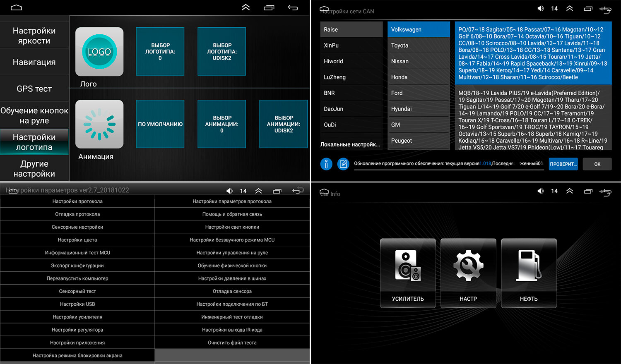Click ВЫБОР ЛОГОТИПА: UDISK2 button
This screenshot has height=364, width=621.
222,51
